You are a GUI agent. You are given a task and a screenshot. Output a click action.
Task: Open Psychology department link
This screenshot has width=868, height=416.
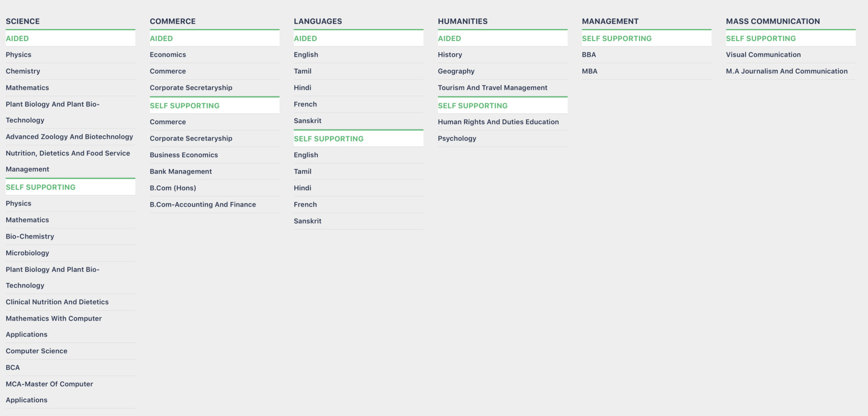tap(457, 138)
